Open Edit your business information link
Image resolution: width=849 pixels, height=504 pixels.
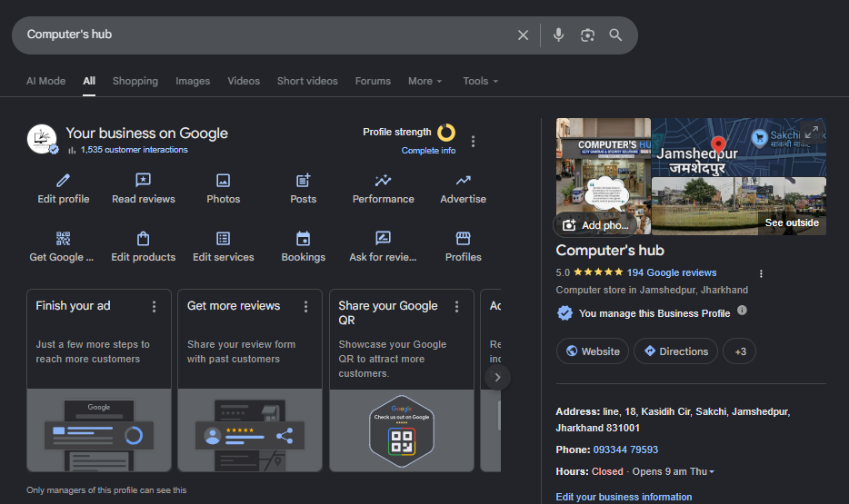pyautogui.click(x=624, y=497)
